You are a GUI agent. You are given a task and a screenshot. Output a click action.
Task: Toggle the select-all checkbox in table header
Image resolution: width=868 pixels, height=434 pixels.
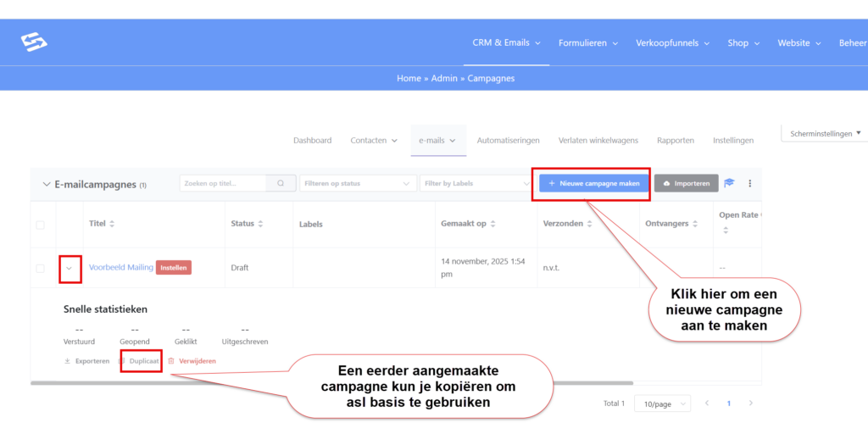click(x=40, y=225)
